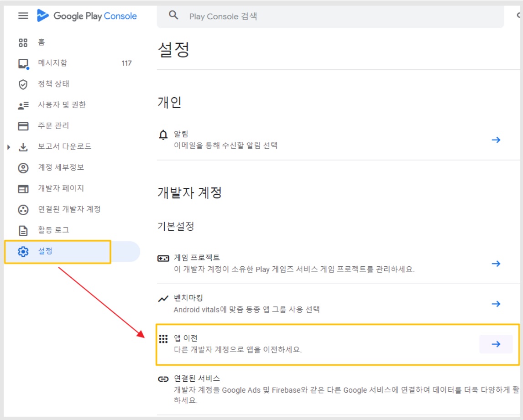523x420 pixels.
Task: Open the 앱 이전 arrow button
Action: click(x=496, y=344)
